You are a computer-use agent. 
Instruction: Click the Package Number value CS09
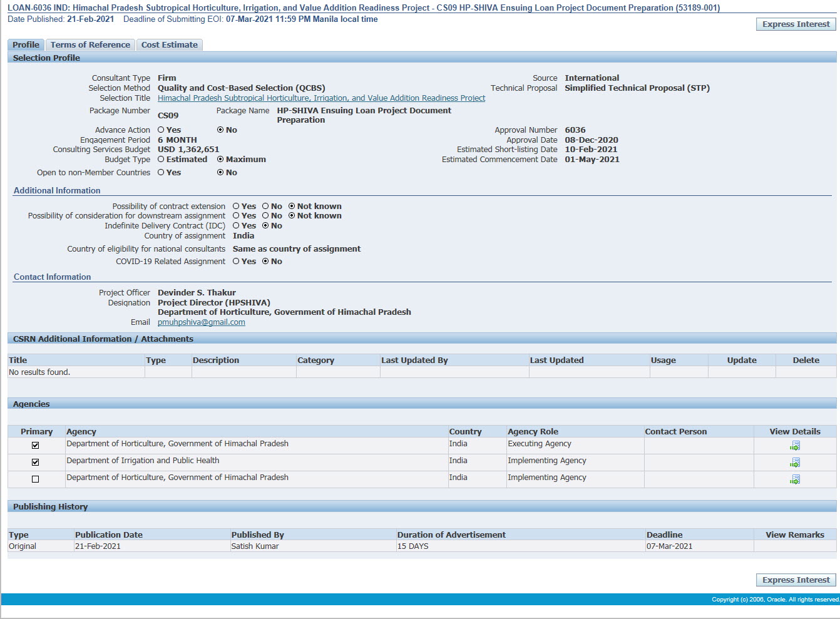pos(168,115)
